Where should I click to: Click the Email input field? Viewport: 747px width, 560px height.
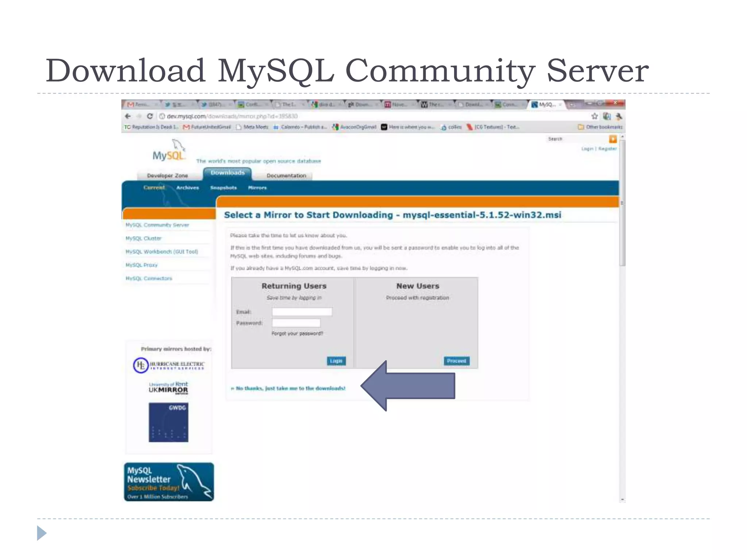(302, 312)
